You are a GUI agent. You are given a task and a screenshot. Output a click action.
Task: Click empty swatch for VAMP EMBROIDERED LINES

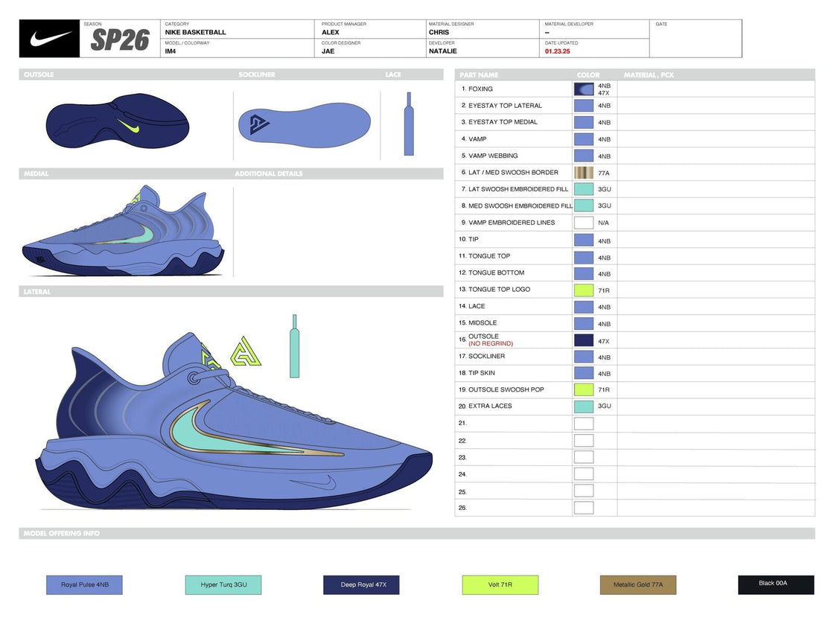click(x=584, y=223)
